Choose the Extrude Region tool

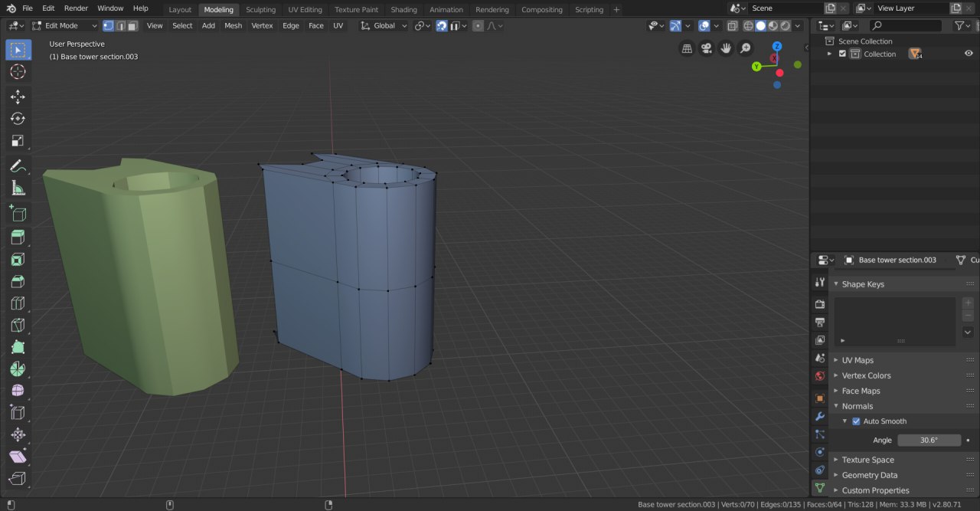click(18, 237)
